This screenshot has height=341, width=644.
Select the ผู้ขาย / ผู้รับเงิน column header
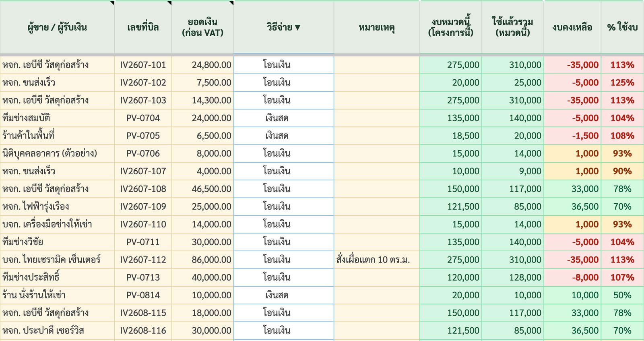coord(57,27)
